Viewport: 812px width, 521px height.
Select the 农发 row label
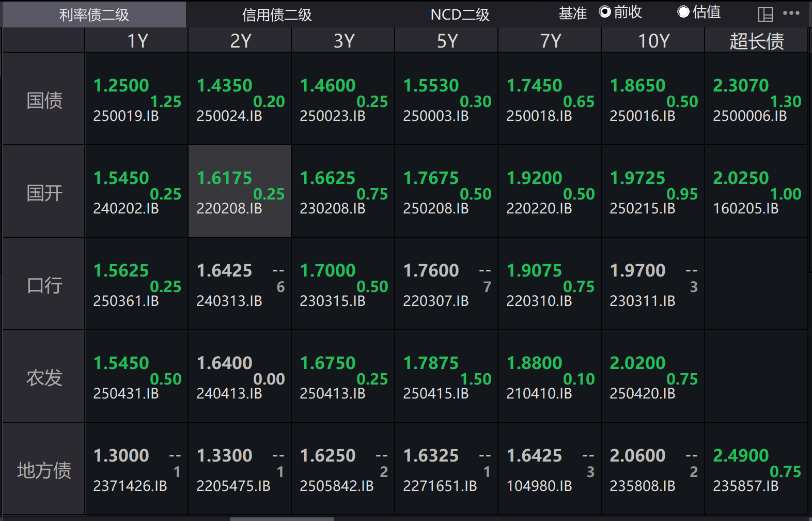click(x=44, y=377)
